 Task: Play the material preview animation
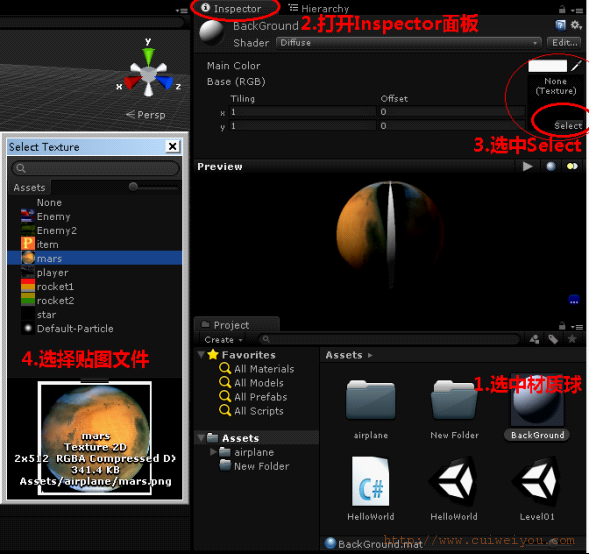click(x=527, y=166)
